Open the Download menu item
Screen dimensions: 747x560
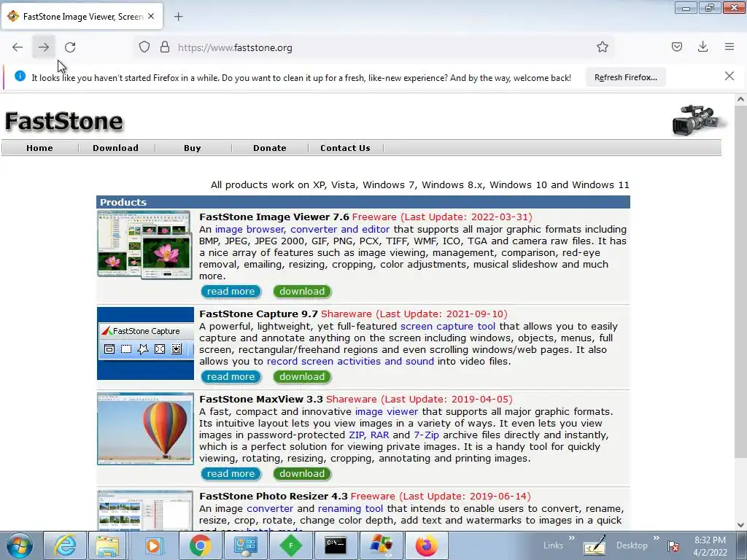(116, 148)
